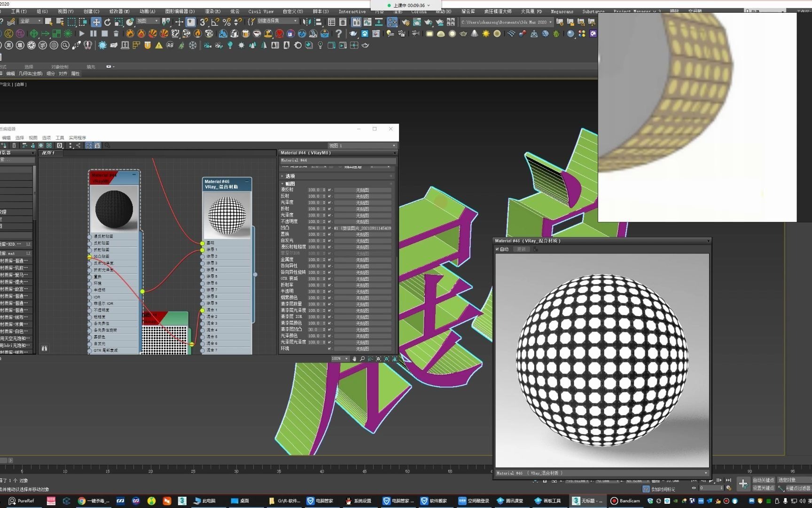The image size is (812, 508).
Task: Toggle the Scene Explorer layer icon
Action: tap(343, 22)
